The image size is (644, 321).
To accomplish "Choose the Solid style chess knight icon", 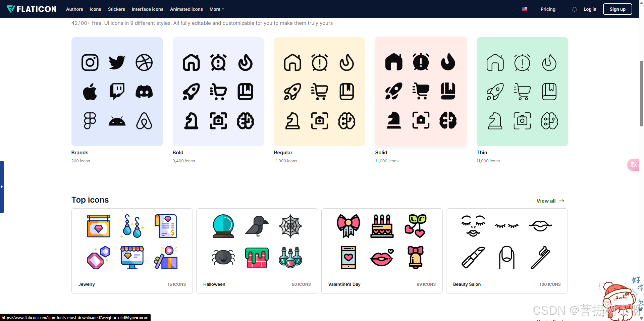I will pyautogui.click(x=394, y=120).
